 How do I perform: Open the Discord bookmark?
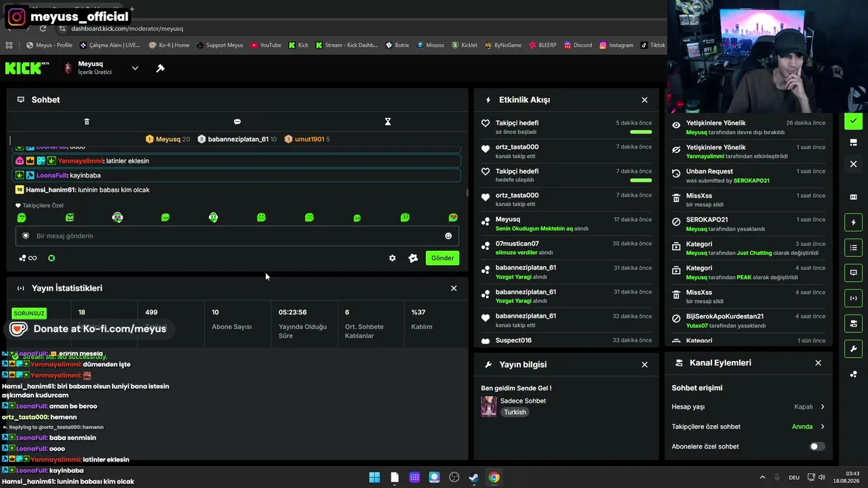[x=577, y=45]
